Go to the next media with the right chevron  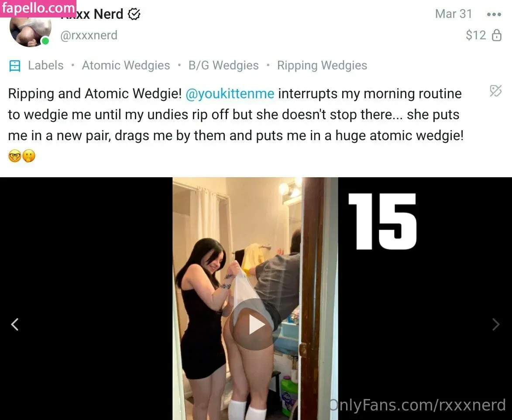496,324
